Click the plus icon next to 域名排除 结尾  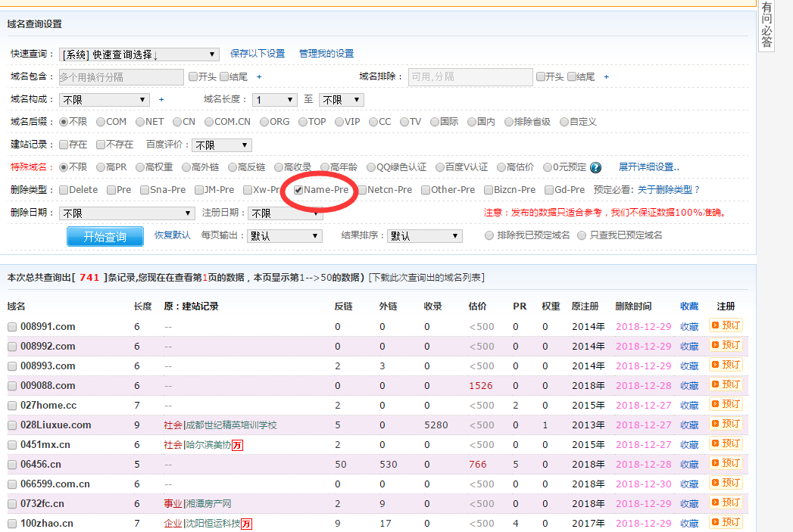(x=607, y=76)
